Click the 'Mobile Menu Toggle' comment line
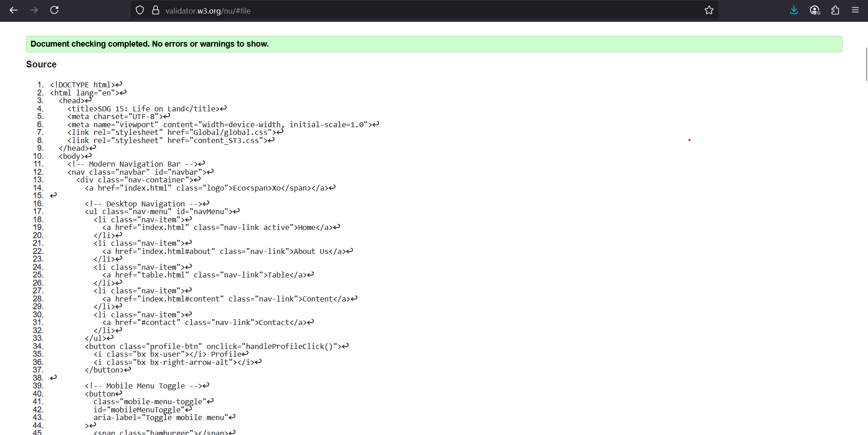 point(147,386)
